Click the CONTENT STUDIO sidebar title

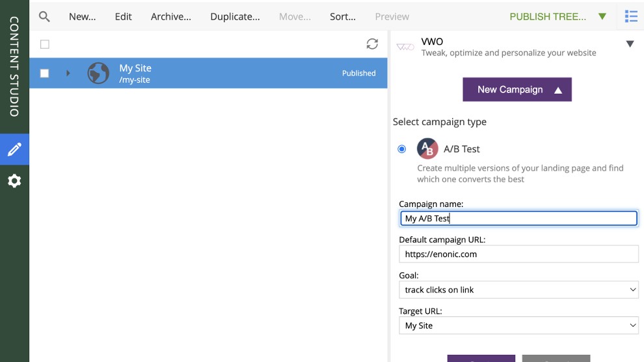14,66
